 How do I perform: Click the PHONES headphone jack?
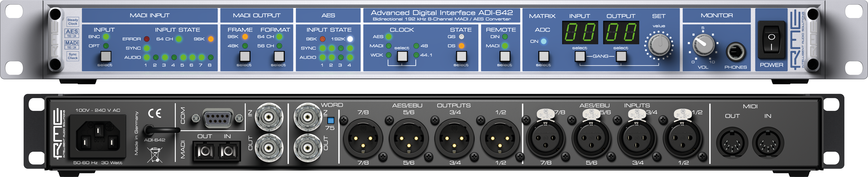click(736, 52)
